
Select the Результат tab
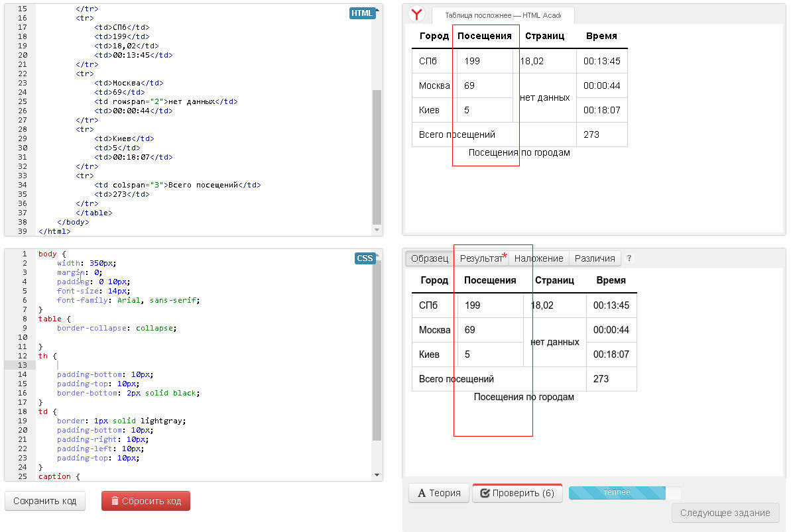pyautogui.click(x=481, y=258)
